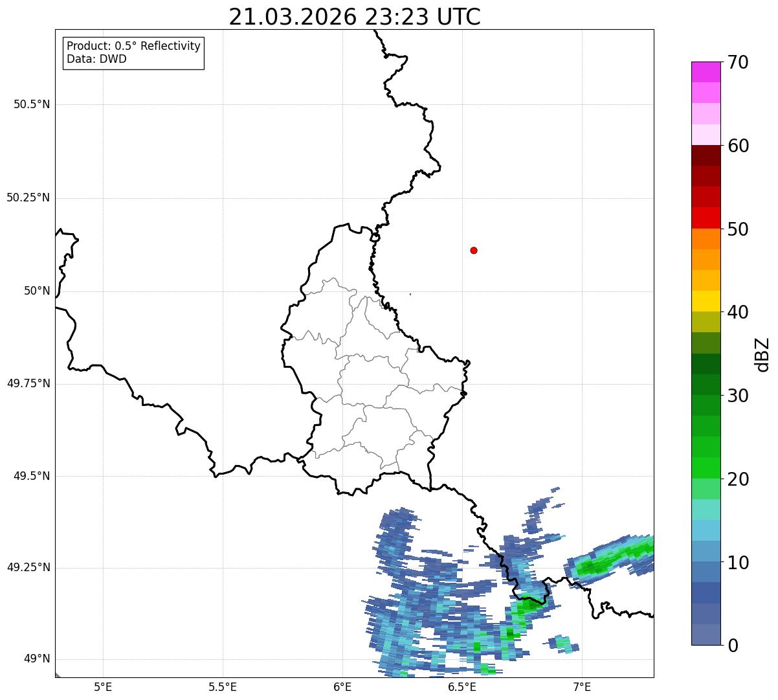Viewport: 778px width, 700px height.
Task: Click the red radar site marker
Action: tap(474, 250)
